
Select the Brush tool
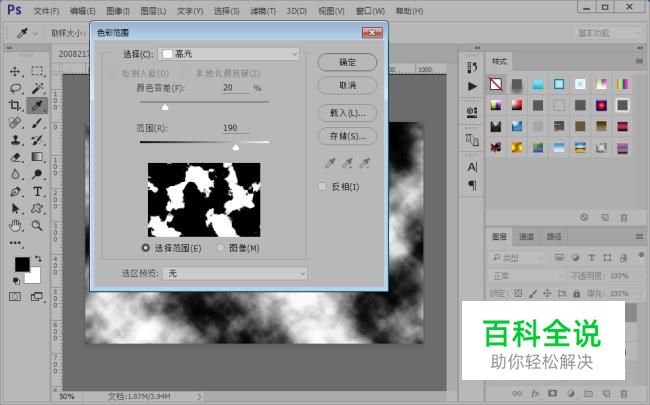37,123
